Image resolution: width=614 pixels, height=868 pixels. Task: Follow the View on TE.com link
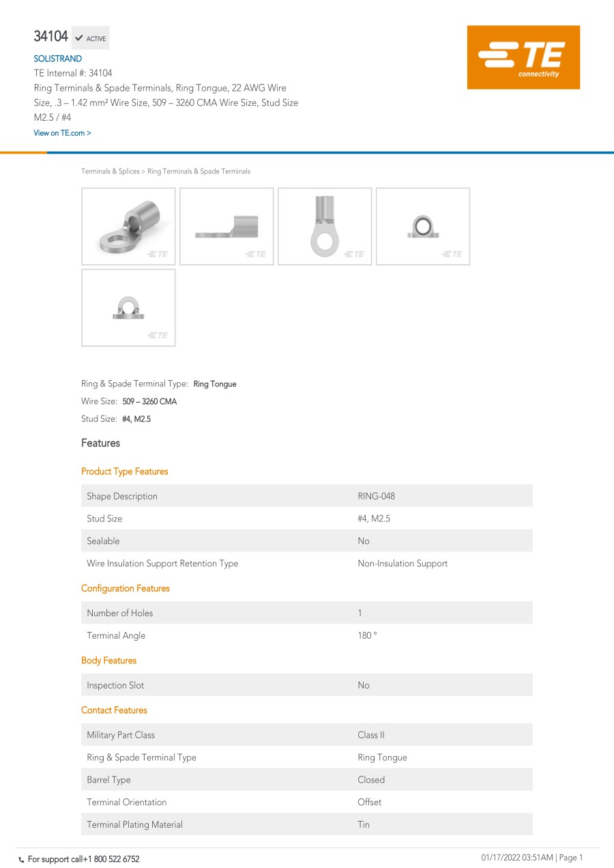point(62,133)
